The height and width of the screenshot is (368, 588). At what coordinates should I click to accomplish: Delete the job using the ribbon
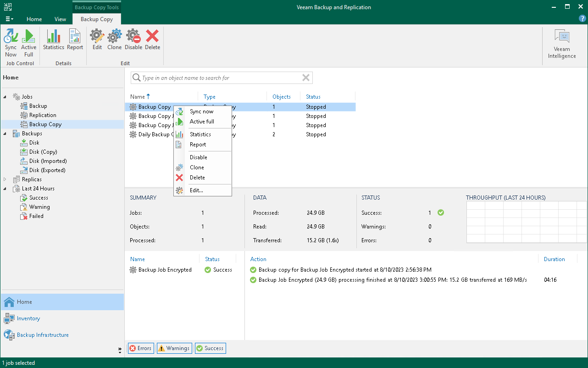point(153,40)
